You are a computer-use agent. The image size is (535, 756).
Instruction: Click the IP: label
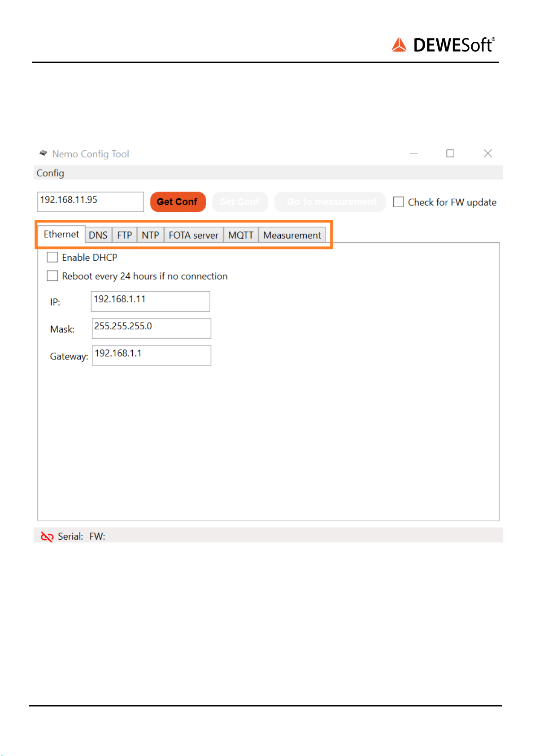pos(55,302)
